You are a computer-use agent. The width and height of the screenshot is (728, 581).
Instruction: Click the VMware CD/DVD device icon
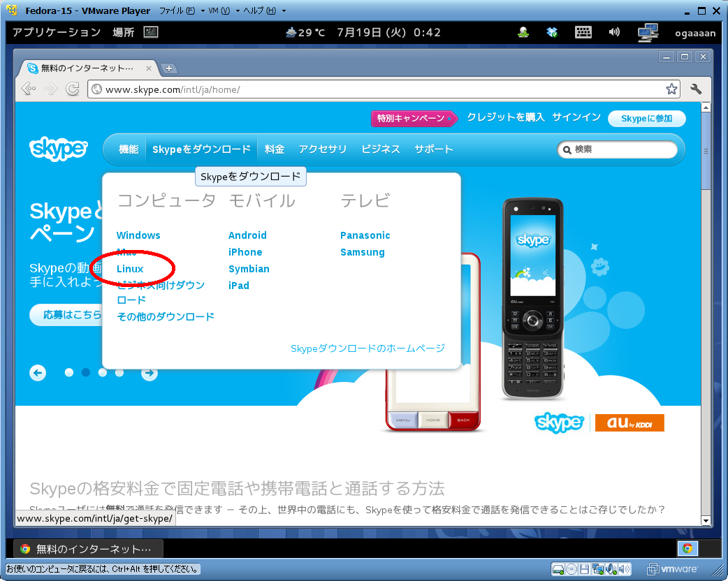[x=572, y=568]
